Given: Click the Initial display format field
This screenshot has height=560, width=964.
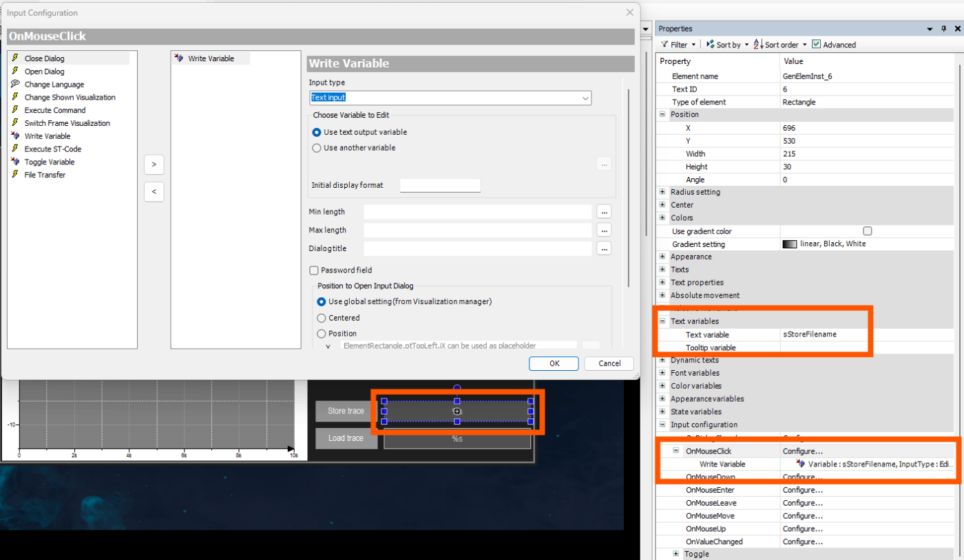Looking at the screenshot, I should pyautogui.click(x=440, y=185).
